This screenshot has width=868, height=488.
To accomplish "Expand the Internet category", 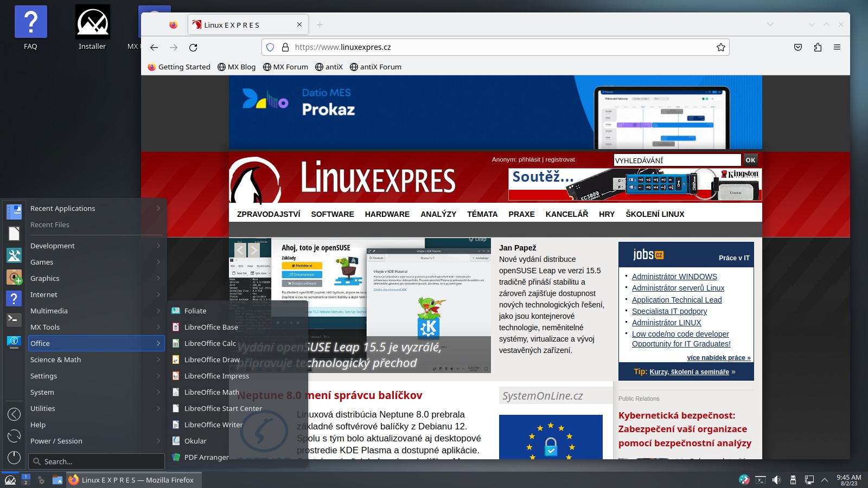I will tap(96, 294).
